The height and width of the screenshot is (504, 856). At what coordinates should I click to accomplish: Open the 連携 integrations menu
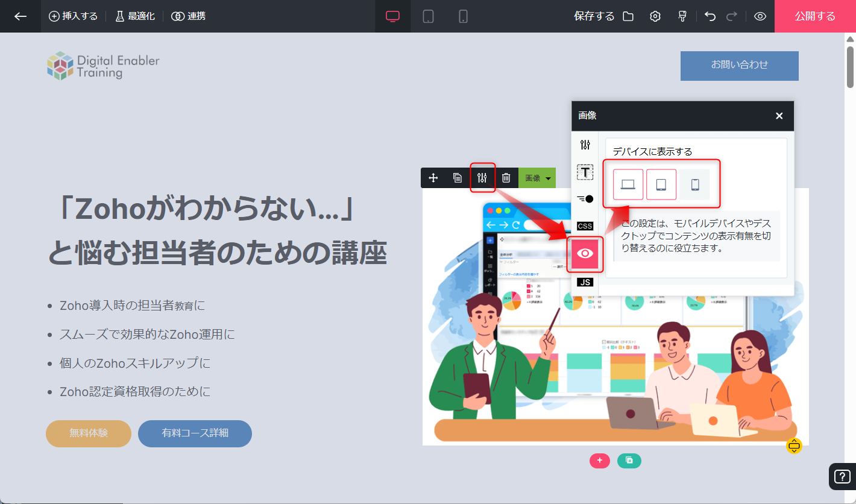pyautogui.click(x=189, y=16)
